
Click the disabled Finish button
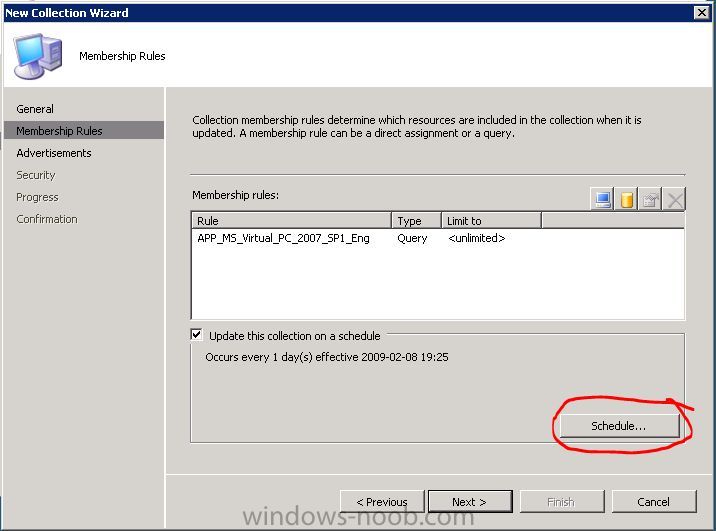[x=562, y=502]
